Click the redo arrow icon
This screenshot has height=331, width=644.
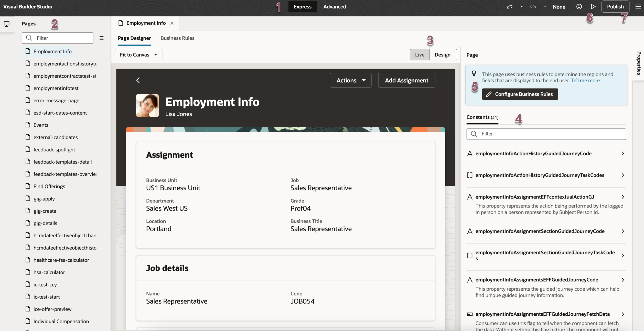533,7
